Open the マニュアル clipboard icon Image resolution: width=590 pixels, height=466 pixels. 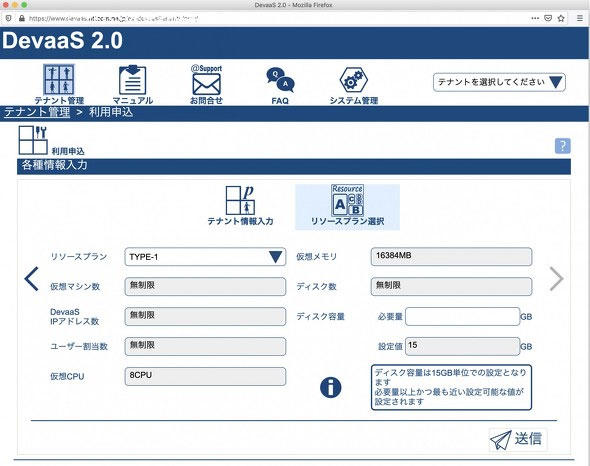pyautogui.click(x=132, y=84)
